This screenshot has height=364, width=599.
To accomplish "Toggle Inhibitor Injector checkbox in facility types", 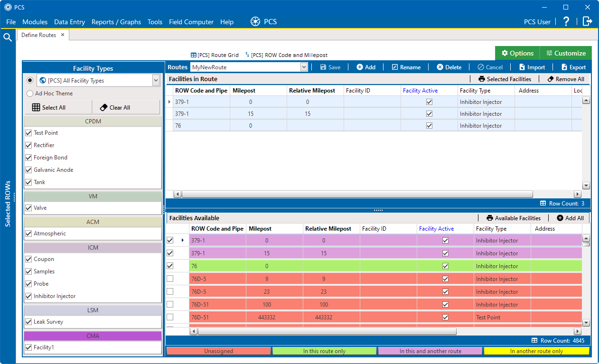I will pyautogui.click(x=28, y=296).
